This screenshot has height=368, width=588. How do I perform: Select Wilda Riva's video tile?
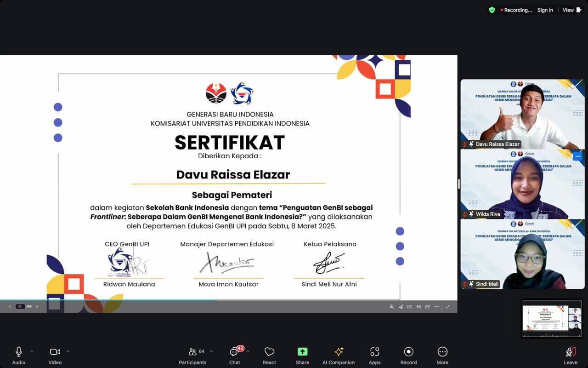(x=522, y=184)
